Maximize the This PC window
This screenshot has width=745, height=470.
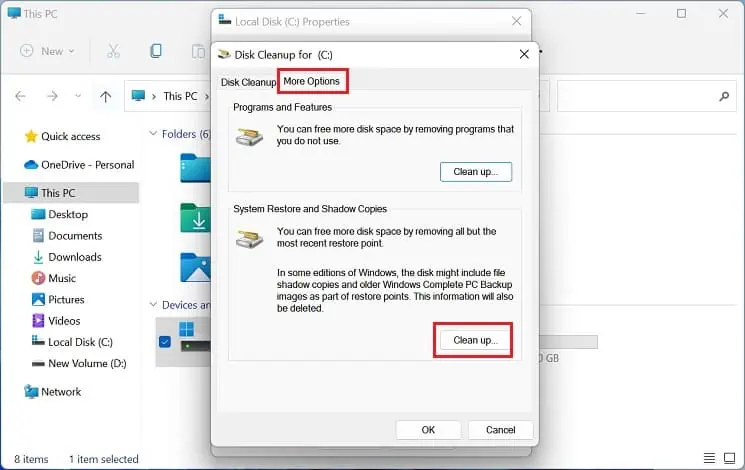(681, 13)
